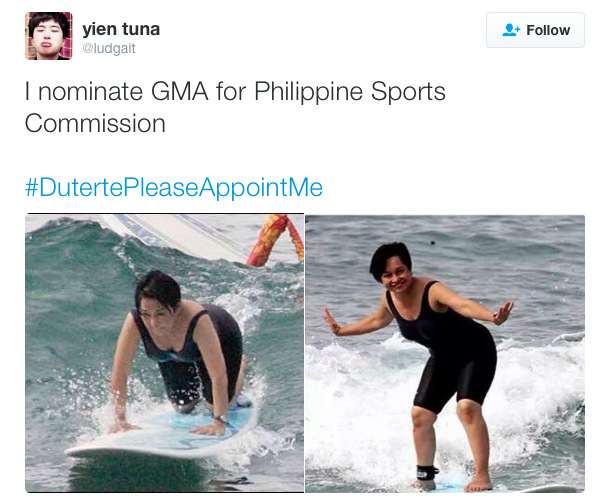Click the orange float in the kneeling photo
Image resolution: width=596 pixels, height=498 pixels.
pyautogui.click(x=275, y=239)
